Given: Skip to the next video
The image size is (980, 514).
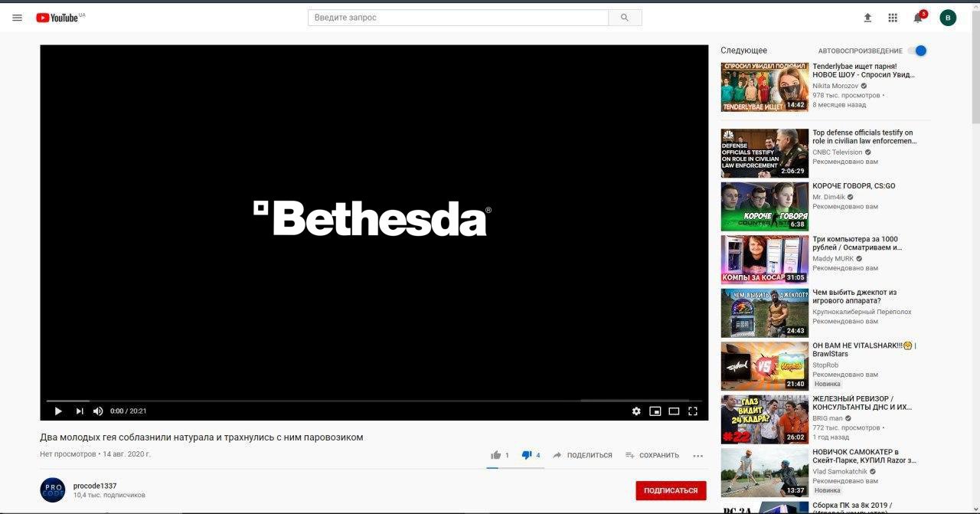Looking at the screenshot, I should point(80,411).
